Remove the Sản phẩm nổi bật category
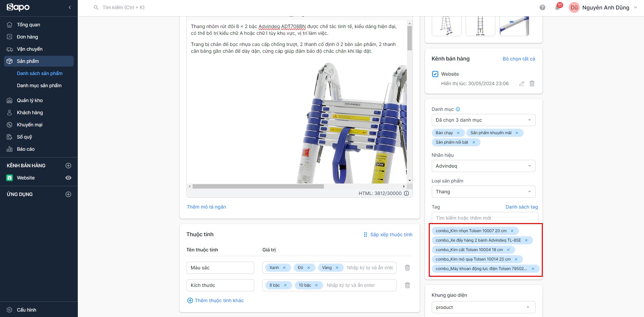Image resolution: width=644 pixels, height=317 pixels. click(x=474, y=142)
